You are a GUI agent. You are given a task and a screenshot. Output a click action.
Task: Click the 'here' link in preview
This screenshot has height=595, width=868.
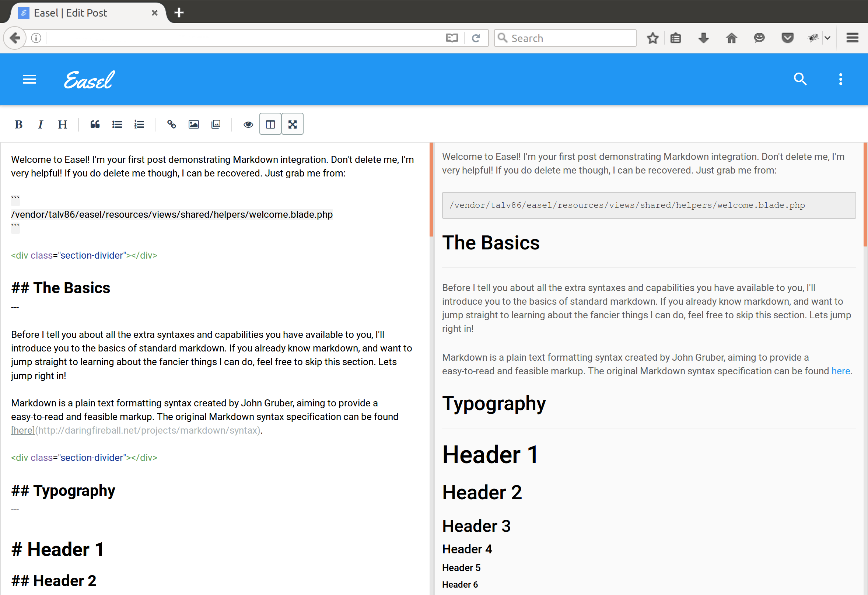(x=840, y=371)
